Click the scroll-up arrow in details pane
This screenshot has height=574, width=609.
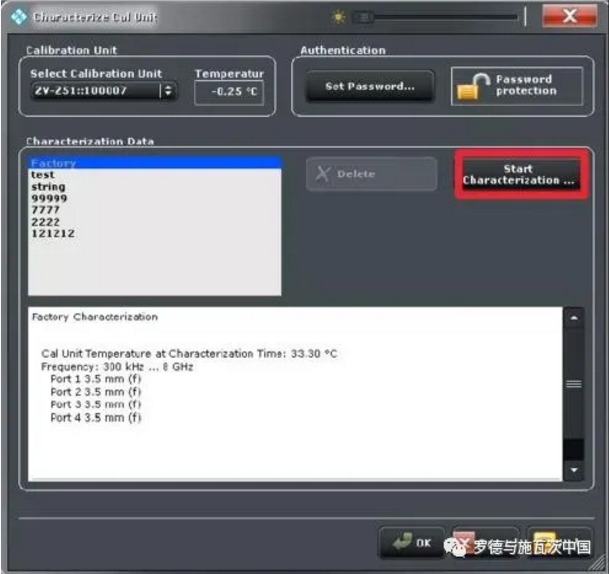573,318
